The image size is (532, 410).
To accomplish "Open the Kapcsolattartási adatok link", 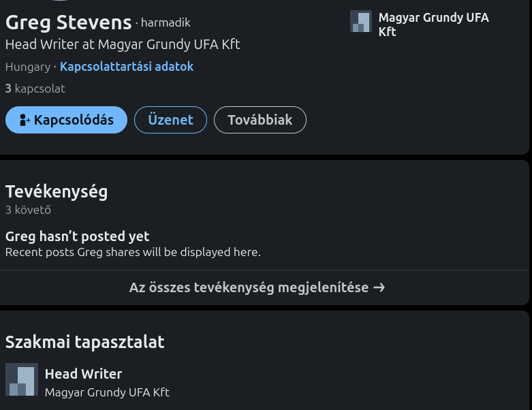I will point(127,67).
